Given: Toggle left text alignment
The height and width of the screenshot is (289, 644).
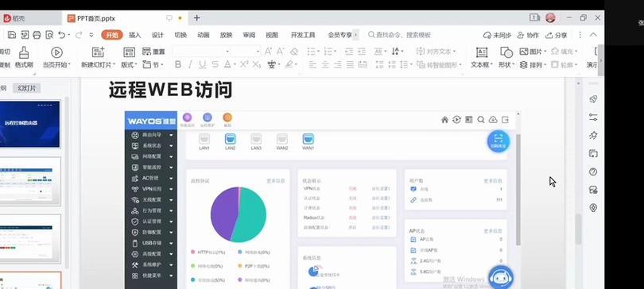Looking at the screenshot, I should 312,64.
